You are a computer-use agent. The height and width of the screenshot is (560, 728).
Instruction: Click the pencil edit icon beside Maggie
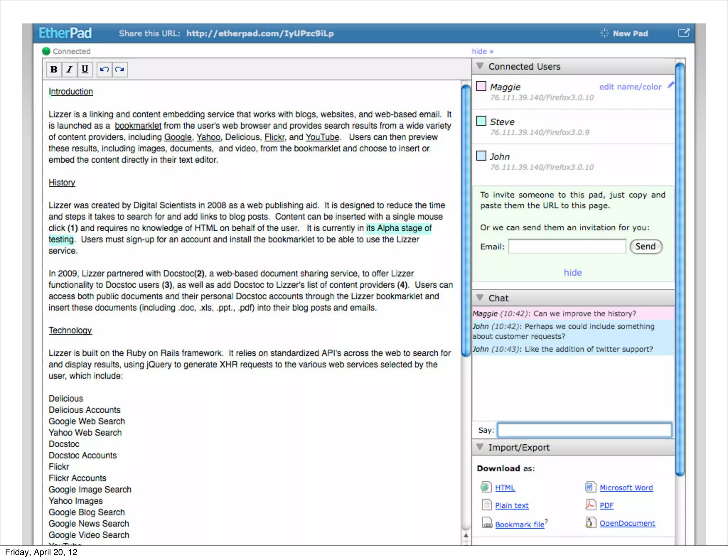coord(670,85)
